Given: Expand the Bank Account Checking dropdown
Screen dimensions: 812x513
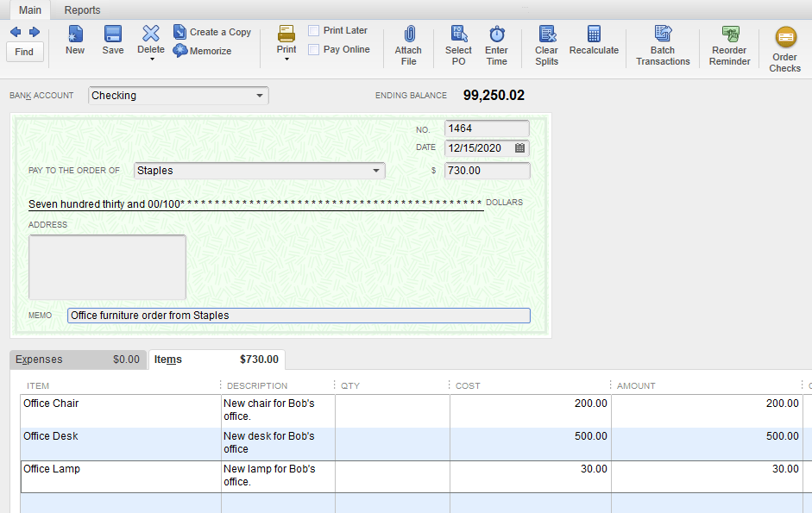Looking at the screenshot, I should 260,96.
